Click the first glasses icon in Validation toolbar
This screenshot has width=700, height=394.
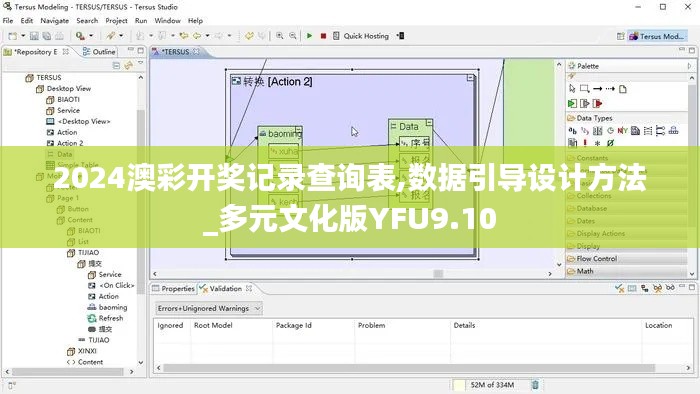[657, 289]
